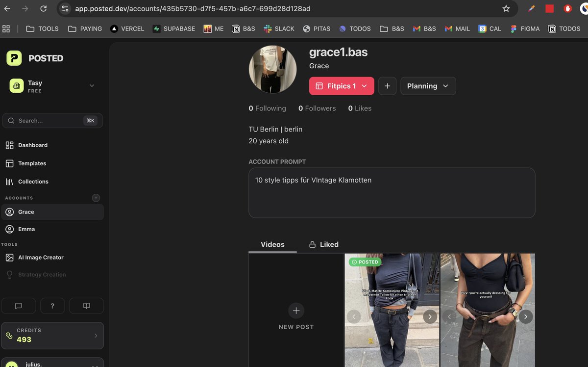588x367 pixels.
Task: Open the chat feedback icon button
Action: click(x=19, y=306)
